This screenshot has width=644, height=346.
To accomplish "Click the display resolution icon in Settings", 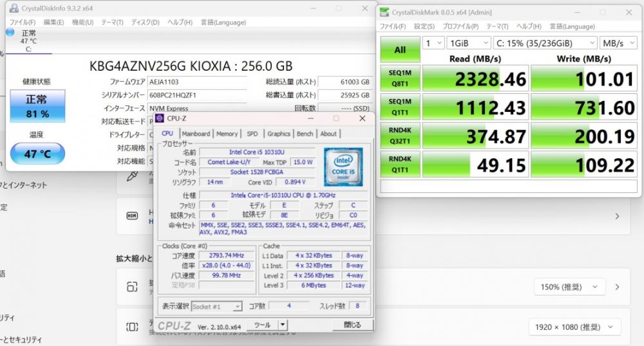I will pyautogui.click(x=132, y=327).
